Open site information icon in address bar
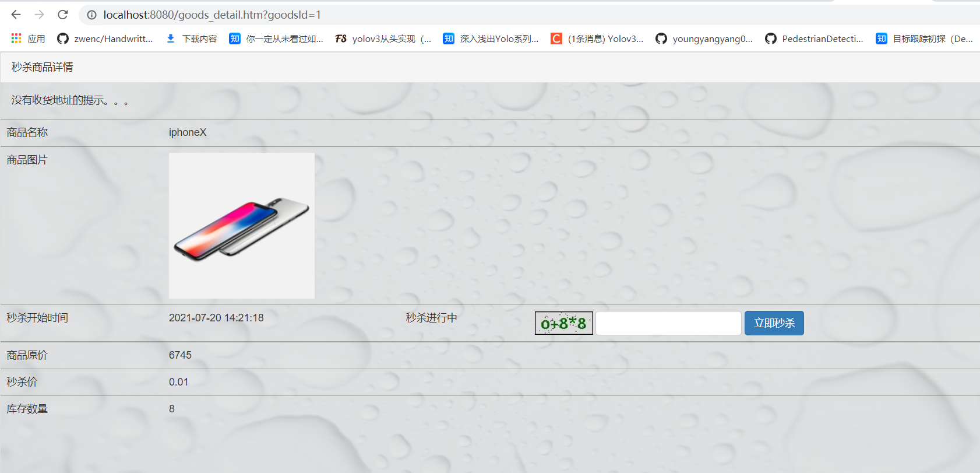The width and height of the screenshot is (980, 473). pos(91,15)
